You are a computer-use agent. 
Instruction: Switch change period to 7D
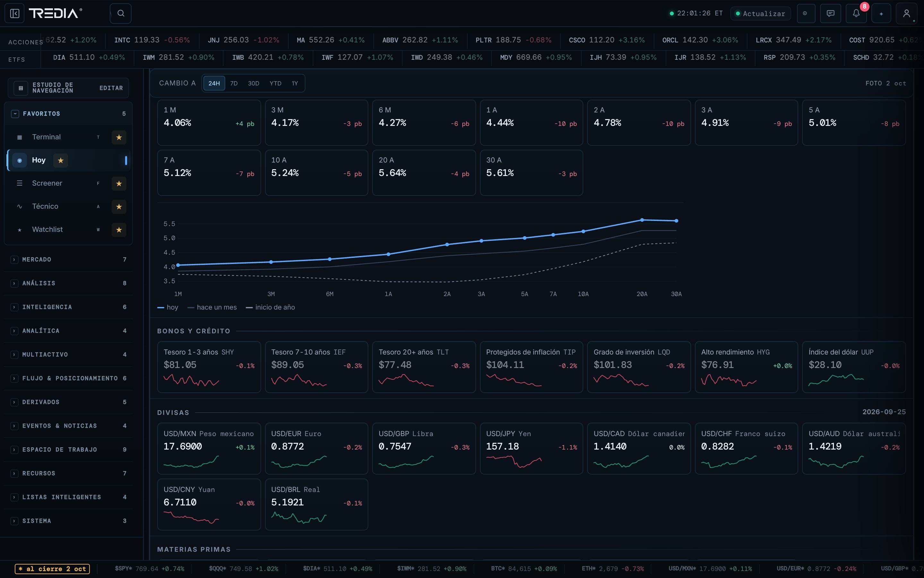click(x=234, y=83)
